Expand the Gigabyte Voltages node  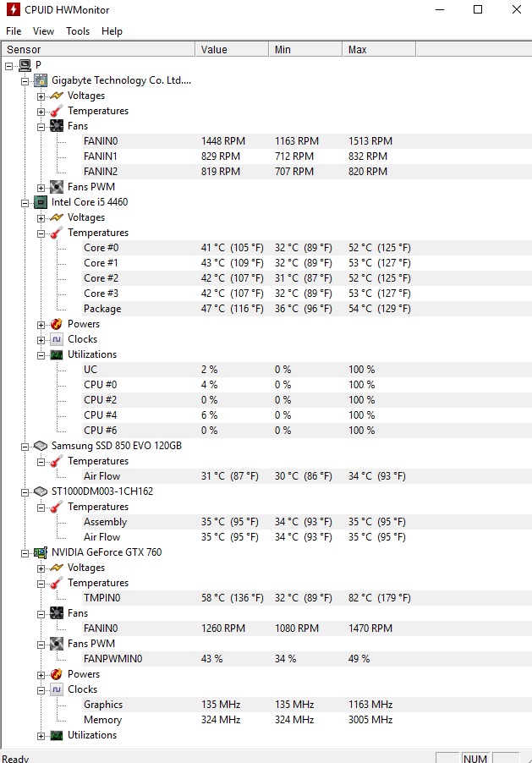click(x=41, y=96)
